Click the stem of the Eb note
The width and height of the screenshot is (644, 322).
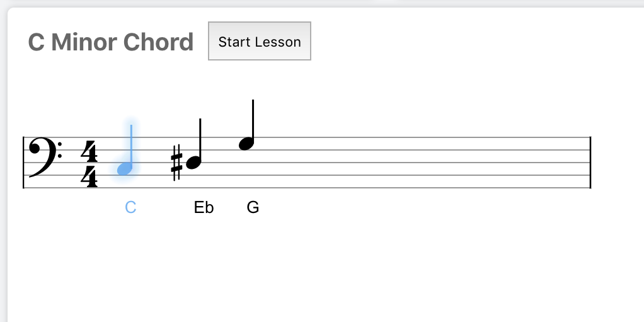click(200, 139)
